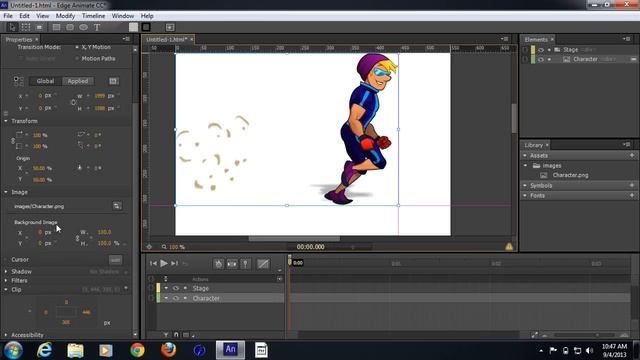Toggle timeline grid icon

186,335
